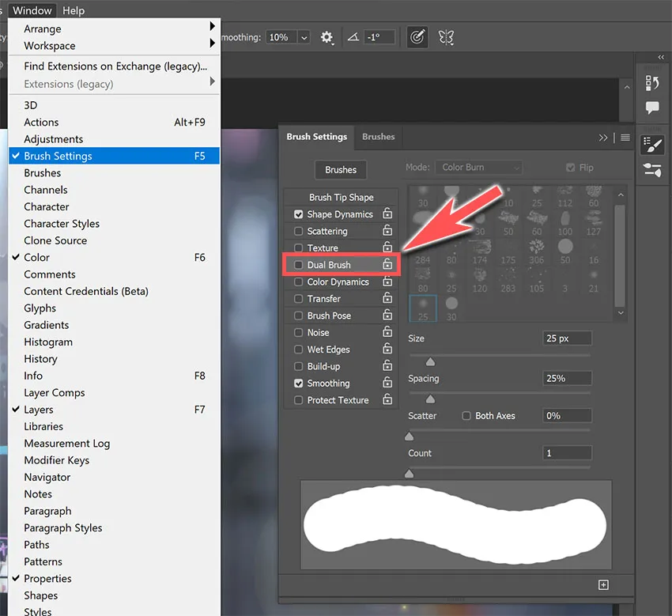The image size is (672, 616).
Task: Select the 284-pixel brush preset thumbnail
Action: click(422, 253)
